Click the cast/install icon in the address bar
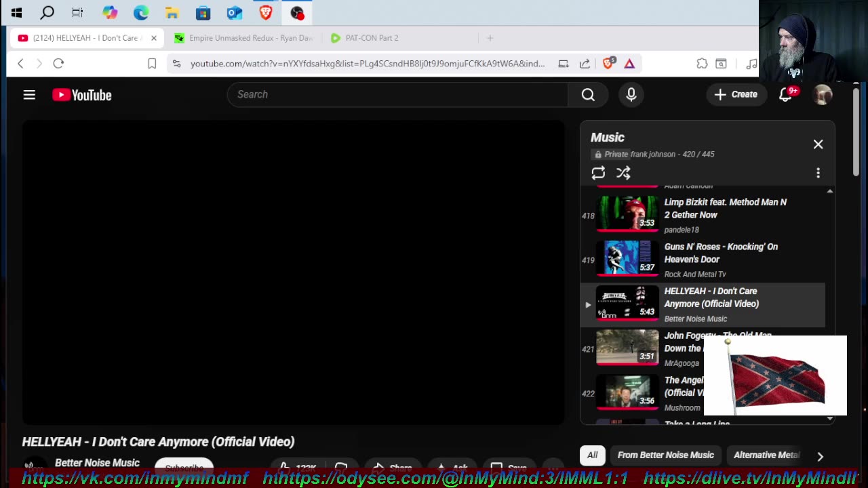The height and width of the screenshot is (488, 868). click(x=563, y=64)
